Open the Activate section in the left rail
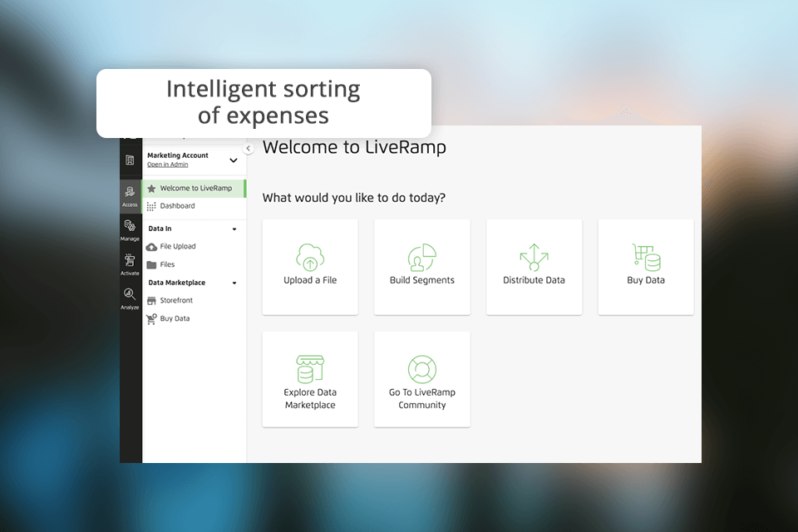798x532 pixels. coord(130,264)
